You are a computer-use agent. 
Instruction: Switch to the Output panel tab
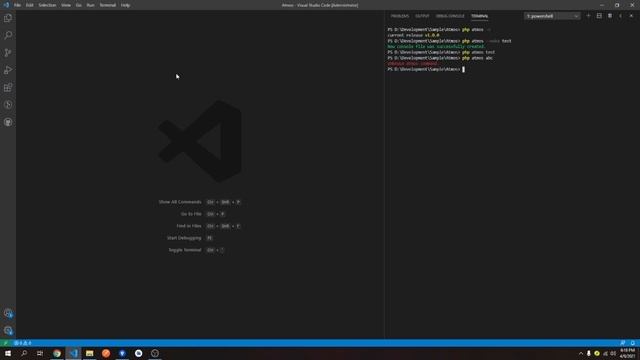click(422, 16)
